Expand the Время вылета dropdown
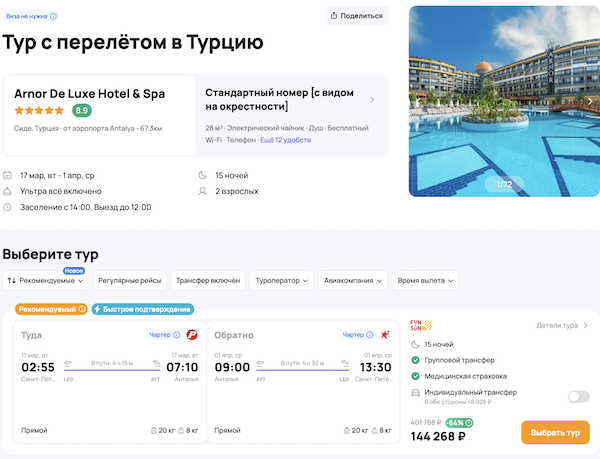 (425, 281)
